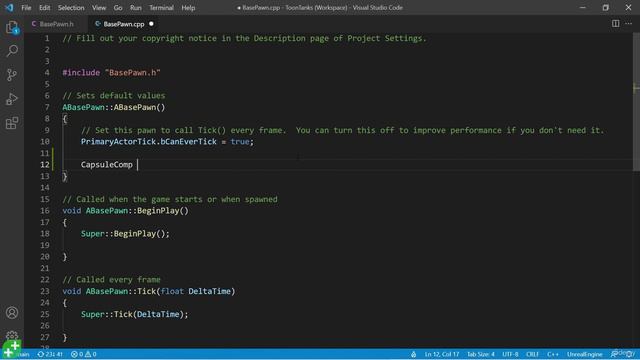The width and height of the screenshot is (640, 360).
Task: Open the Explorer view in activity bar
Action: click(12, 28)
